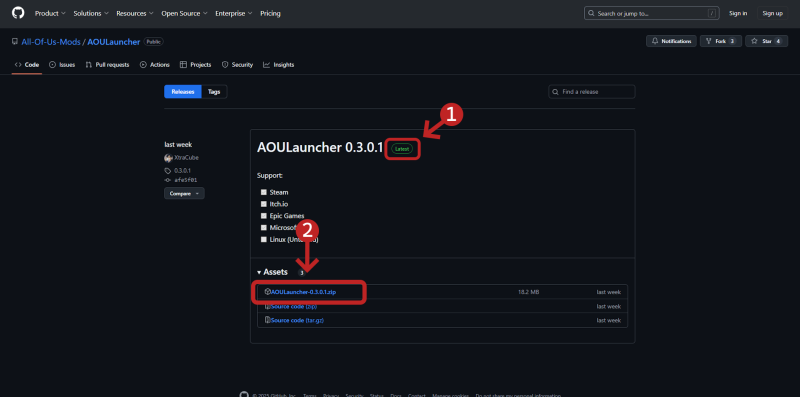The height and width of the screenshot is (397, 800).
Task: Click the Sign up button
Action: (x=772, y=13)
